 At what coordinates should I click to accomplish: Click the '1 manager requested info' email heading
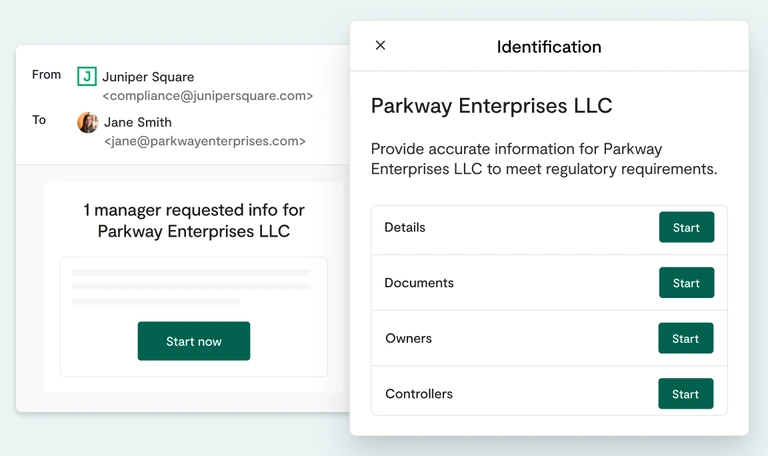(x=194, y=220)
